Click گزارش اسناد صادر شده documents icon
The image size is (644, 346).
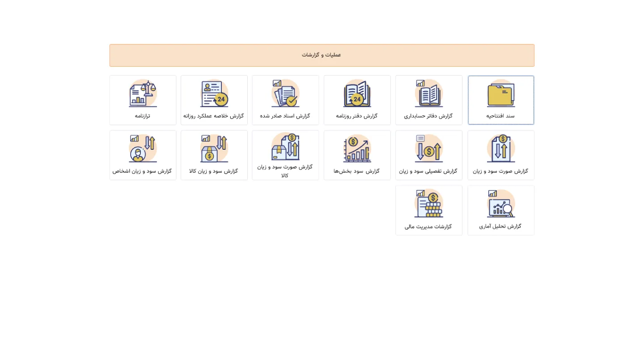click(x=285, y=94)
